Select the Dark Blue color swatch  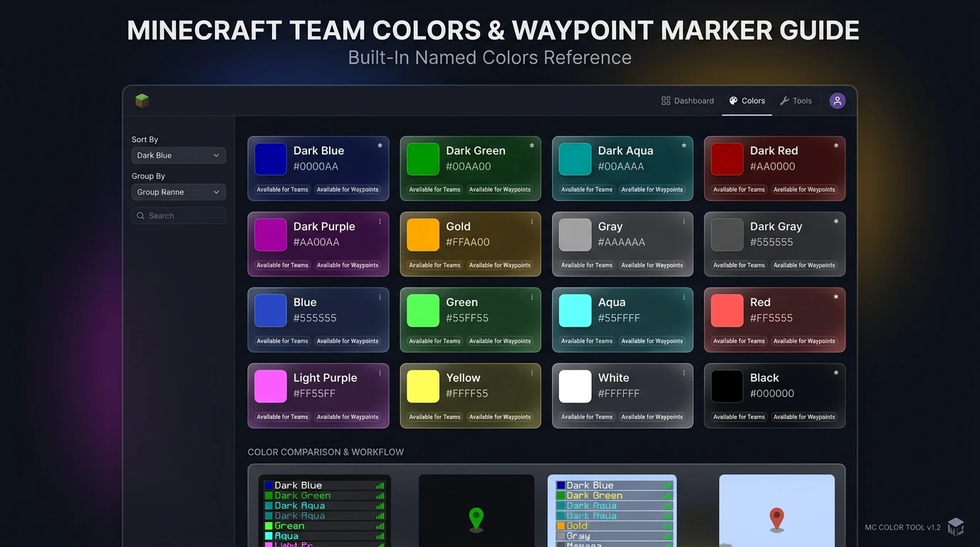(x=271, y=159)
